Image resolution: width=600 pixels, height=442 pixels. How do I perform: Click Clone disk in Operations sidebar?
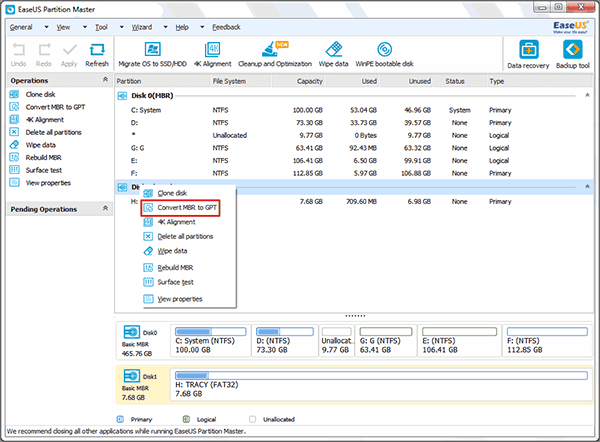[42, 94]
